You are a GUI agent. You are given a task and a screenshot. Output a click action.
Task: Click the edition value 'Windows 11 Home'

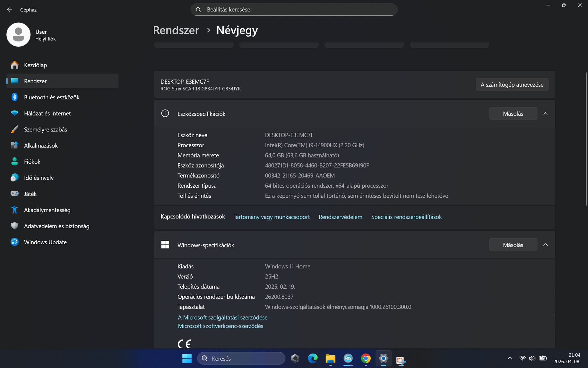288,266
